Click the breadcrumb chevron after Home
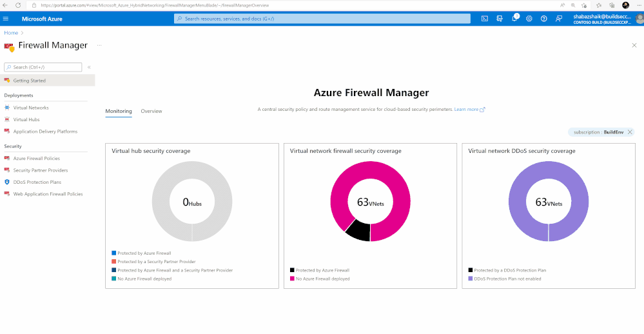This screenshot has width=644, height=334. coord(22,33)
